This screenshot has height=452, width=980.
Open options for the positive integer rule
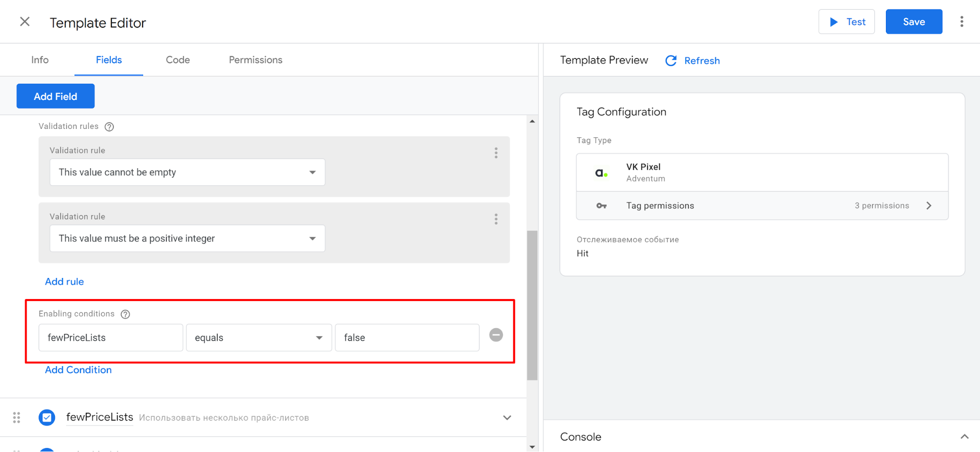(x=496, y=219)
